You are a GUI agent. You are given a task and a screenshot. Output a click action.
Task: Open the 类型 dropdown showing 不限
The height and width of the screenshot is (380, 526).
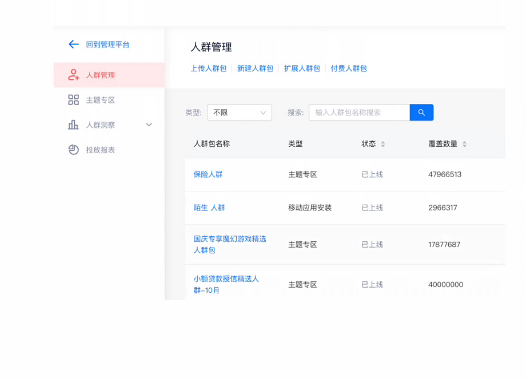[240, 113]
